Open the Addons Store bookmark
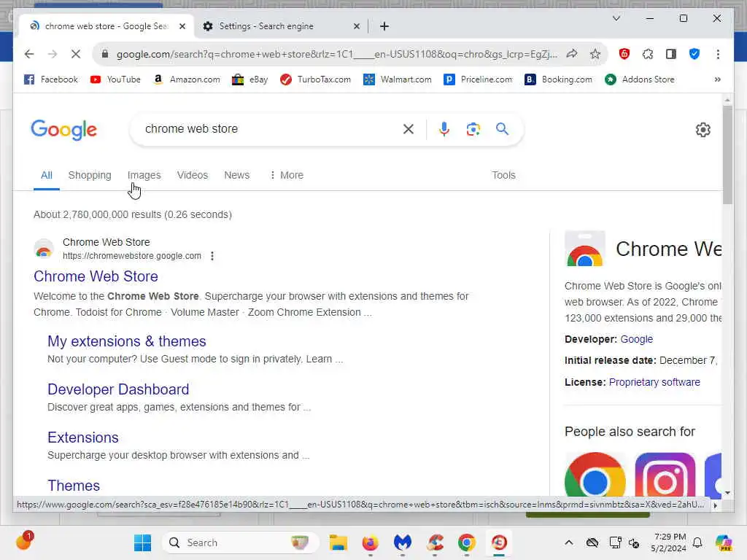The width and height of the screenshot is (747, 560). pos(639,79)
